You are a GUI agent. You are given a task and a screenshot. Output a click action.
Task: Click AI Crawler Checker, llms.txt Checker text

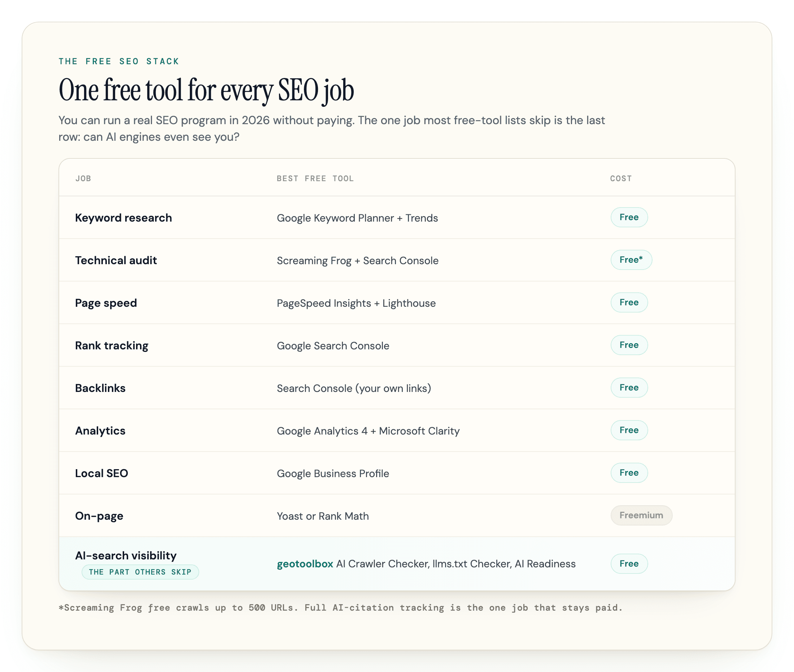pos(424,564)
